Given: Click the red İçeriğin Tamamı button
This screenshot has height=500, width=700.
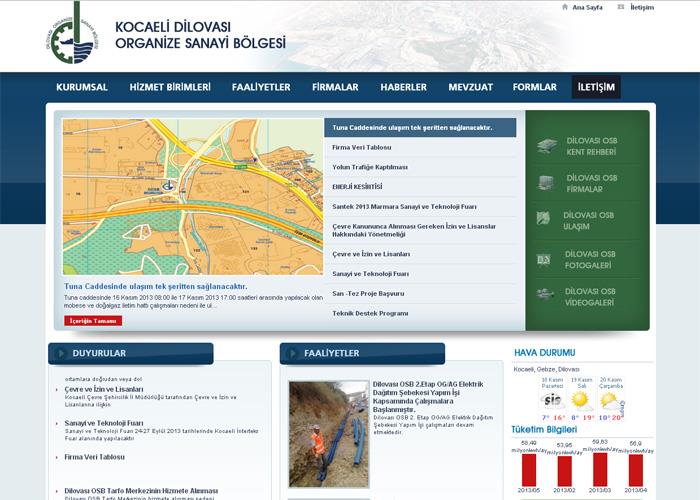Looking at the screenshot, I should [93, 321].
